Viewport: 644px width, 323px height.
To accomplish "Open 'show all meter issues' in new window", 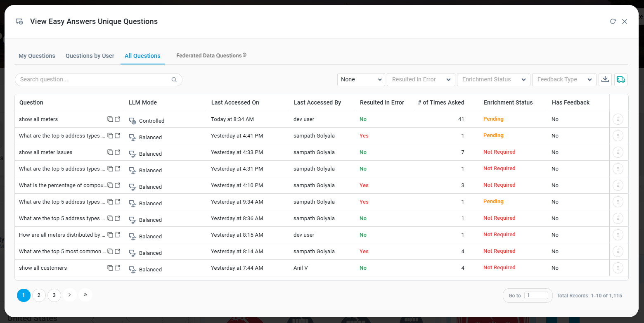I will pyautogui.click(x=118, y=152).
